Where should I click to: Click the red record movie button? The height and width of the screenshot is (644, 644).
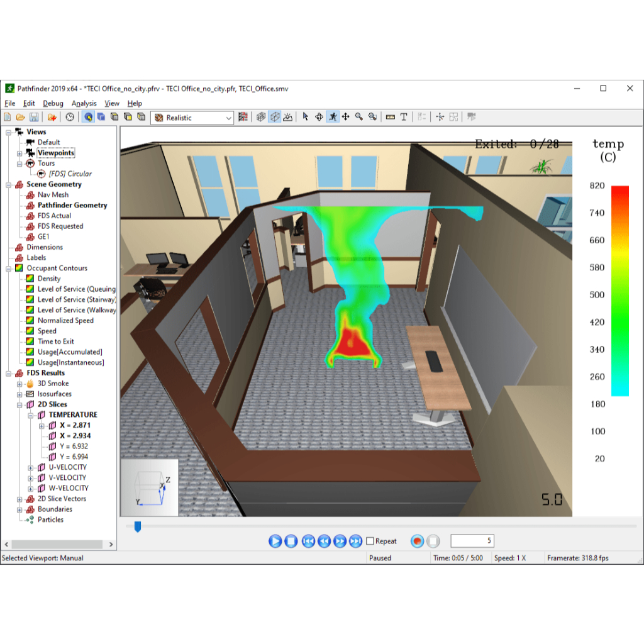pyautogui.click(x=417, y=541)
